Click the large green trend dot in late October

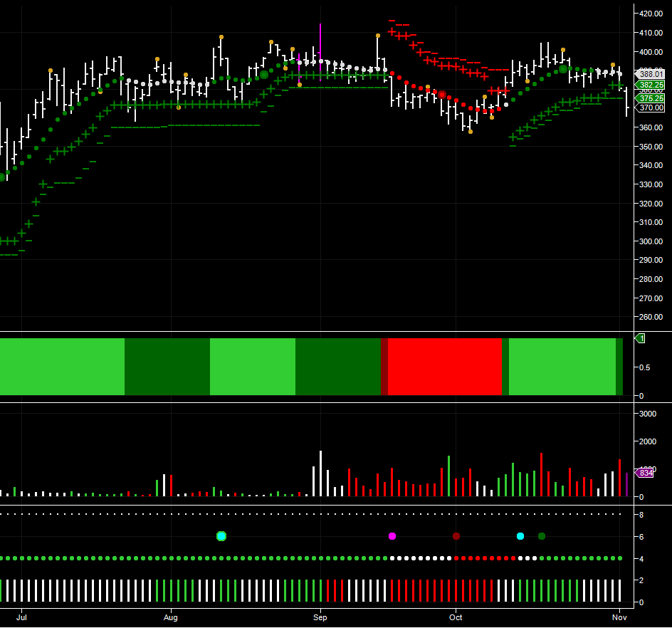[563, 69]
